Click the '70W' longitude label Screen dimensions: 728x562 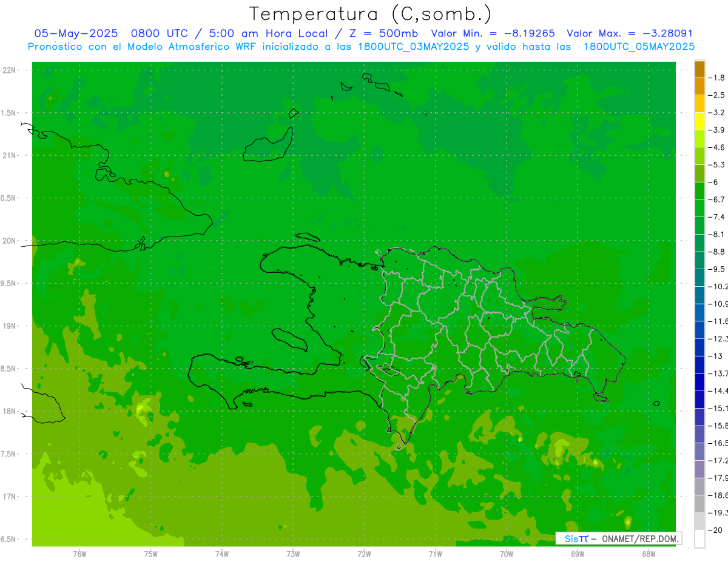coord(507,554)
